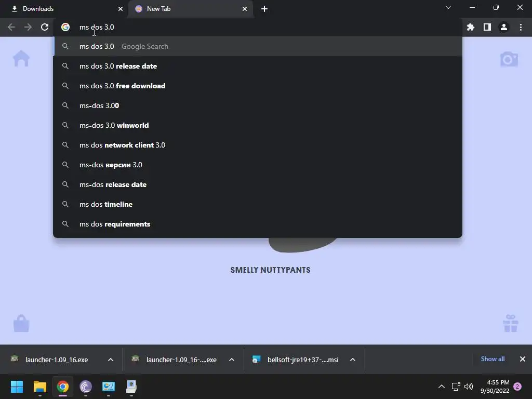Open the purple swirl app on taskbar
This screenshot has height=399, width=532.
click(86, 387)
